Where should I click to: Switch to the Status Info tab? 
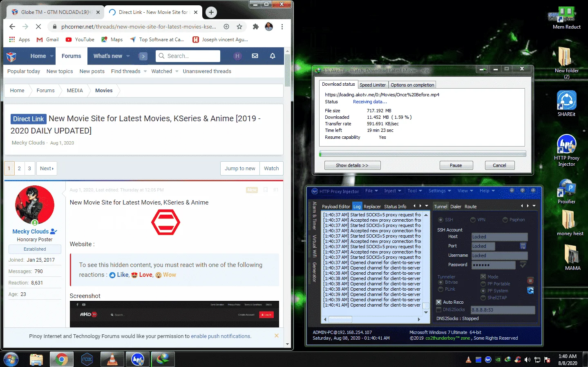click(395, 207)
